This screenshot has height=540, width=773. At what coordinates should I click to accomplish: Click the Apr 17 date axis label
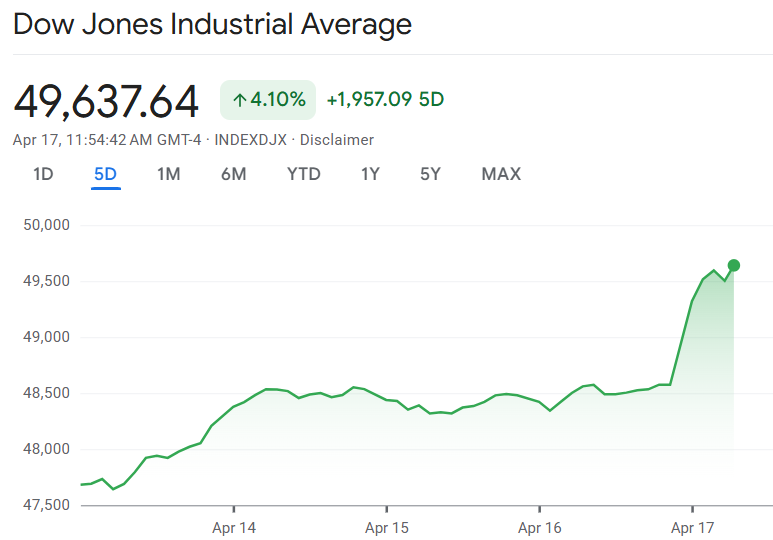point(692,526)
